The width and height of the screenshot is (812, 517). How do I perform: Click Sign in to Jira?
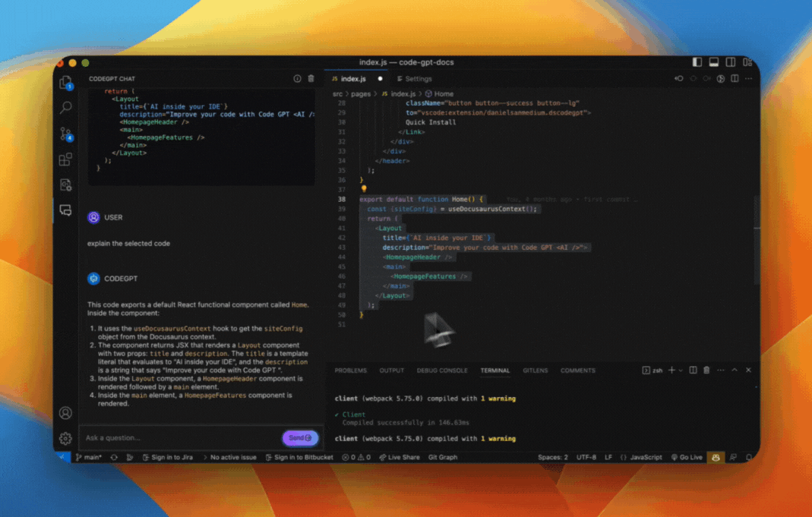tap(168, 458)
